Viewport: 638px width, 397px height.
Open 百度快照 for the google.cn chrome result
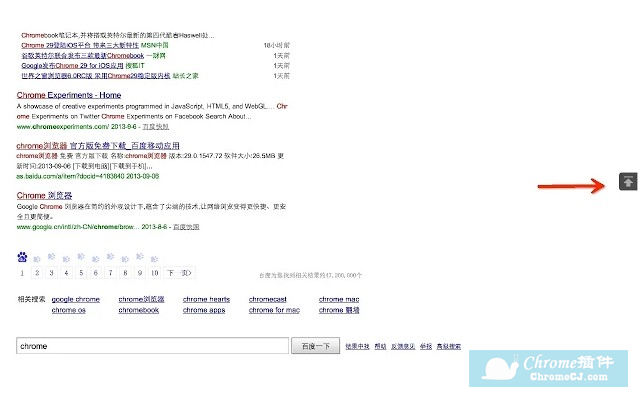(186, 227)
